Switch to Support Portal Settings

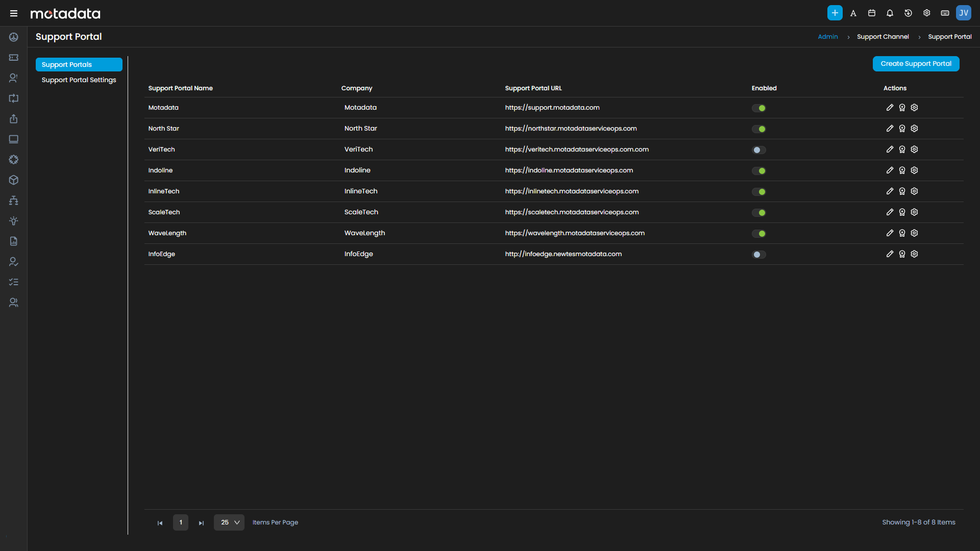79,80
